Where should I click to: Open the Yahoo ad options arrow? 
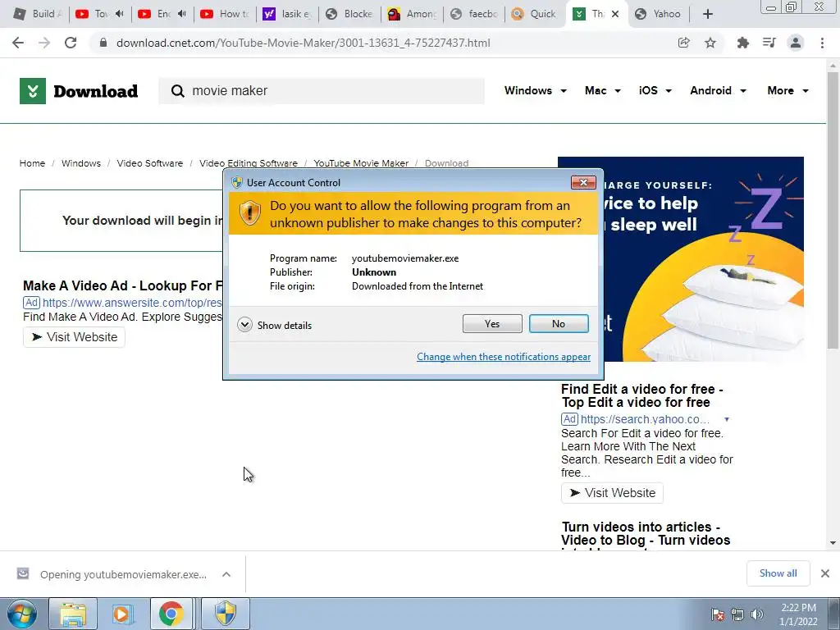[x=727, y=419]
